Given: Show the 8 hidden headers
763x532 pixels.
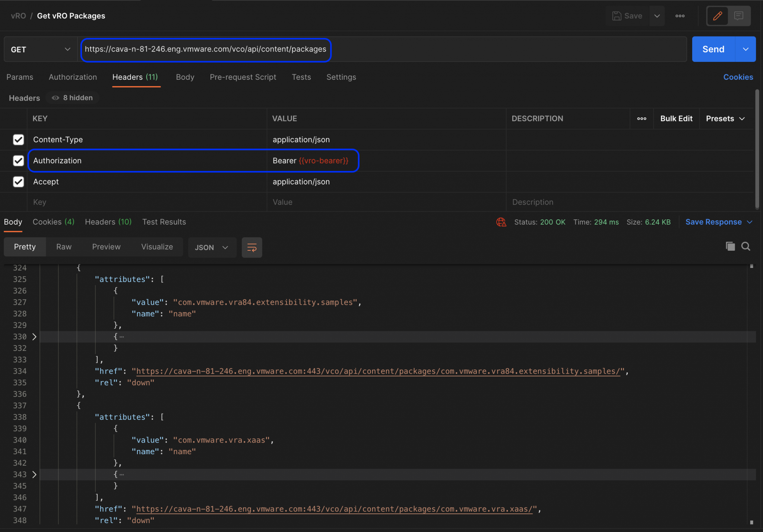Looking at the screenshot, I should tap(73, 98).
